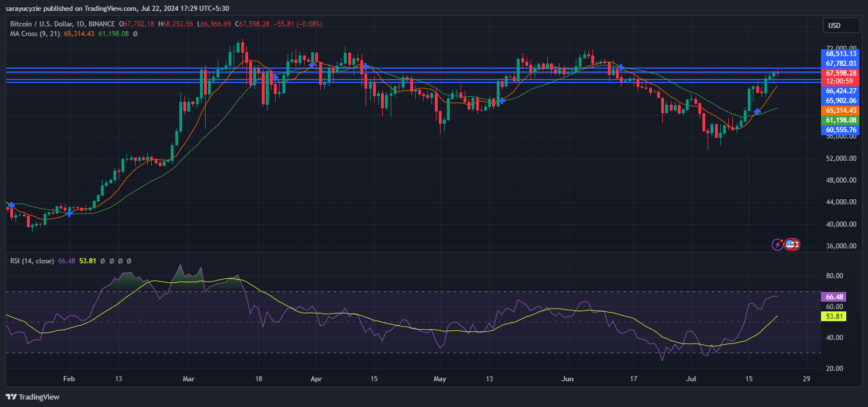The image size is (868, 407).
Task: Click the Apr date on the time axis
Action: (x=316, y=379)
